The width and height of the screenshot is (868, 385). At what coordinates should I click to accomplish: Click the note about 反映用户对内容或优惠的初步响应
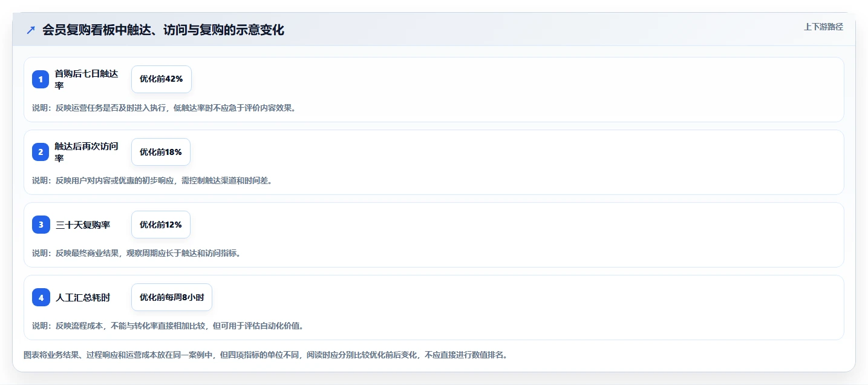coord(152,180)
